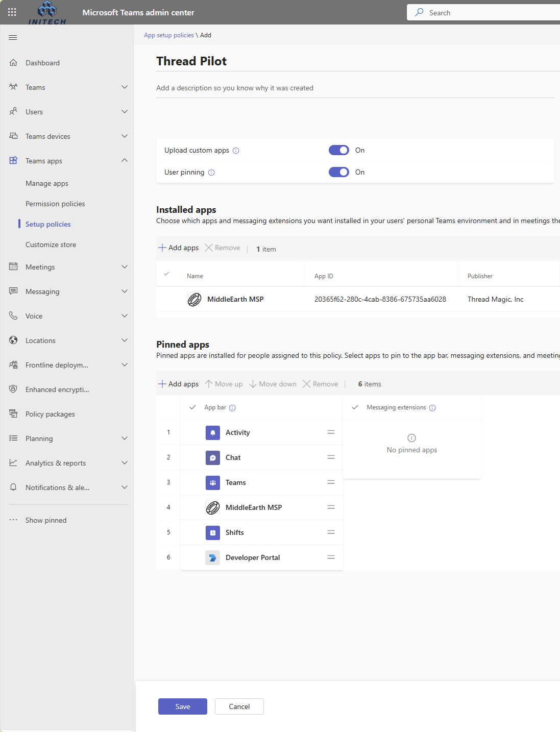Screen dimensions: 560x732
Task: Click the Teams devices icon
Action: pyautogui.click(x=13, y=136)
